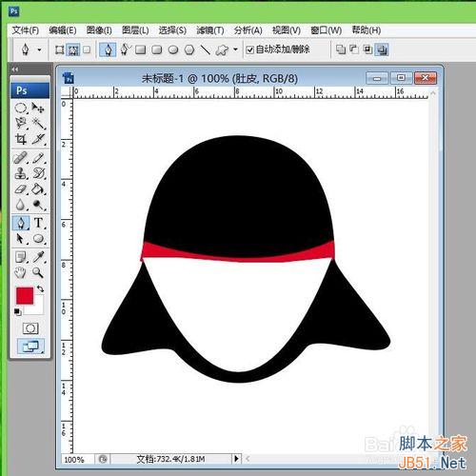This screenshot has width=476, height=476.
Task: Pick the Polygon shape in the options bar
Action: (x=189, y=50)
